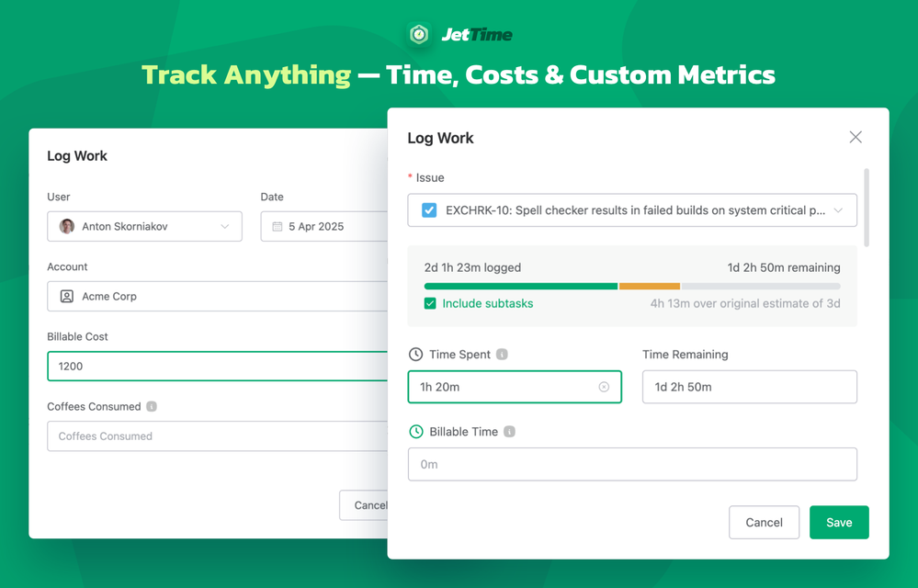Viewport: 918px width, 588px height.
Task: Click the 'Track Anything' headline text
Action: [x=246, y=75]
